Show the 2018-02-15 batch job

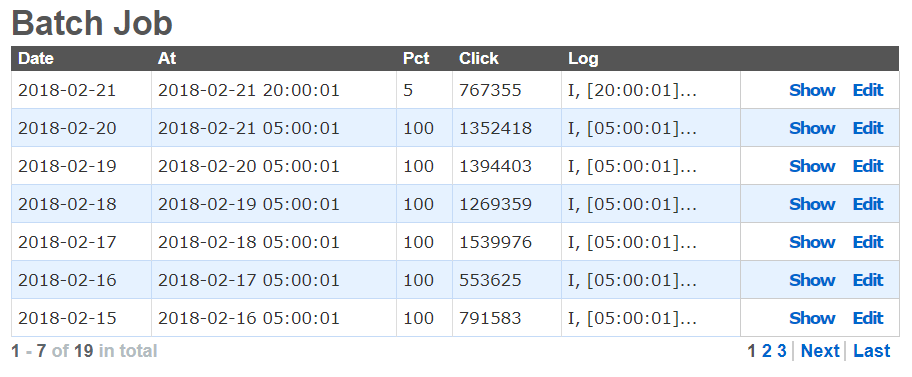812,318
